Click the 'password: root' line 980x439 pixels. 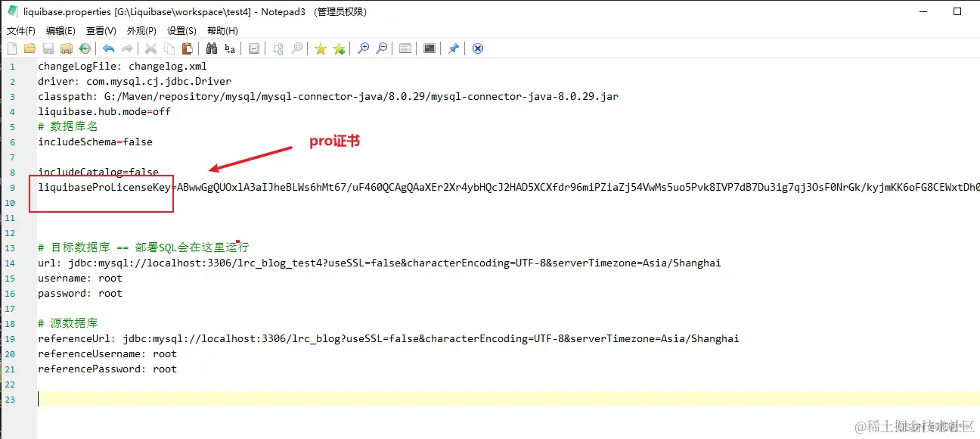click(x=80, y=293)
